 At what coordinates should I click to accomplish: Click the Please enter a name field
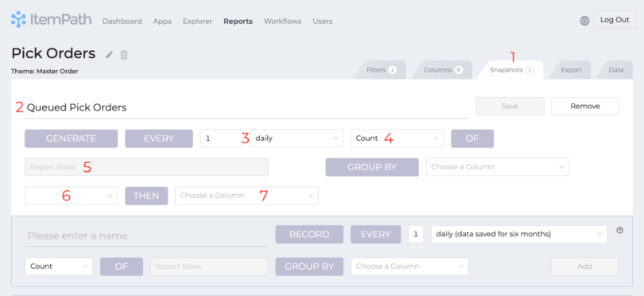146,236
